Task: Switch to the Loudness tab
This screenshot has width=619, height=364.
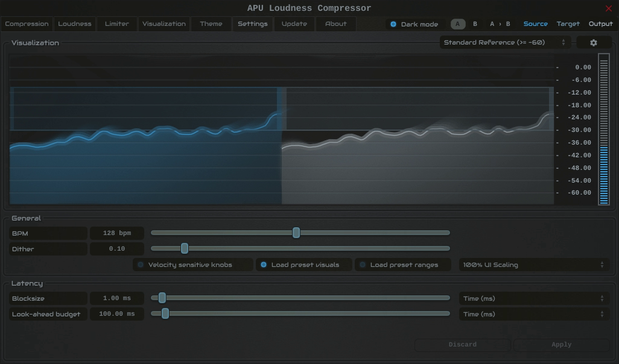Action: [75, 24]
